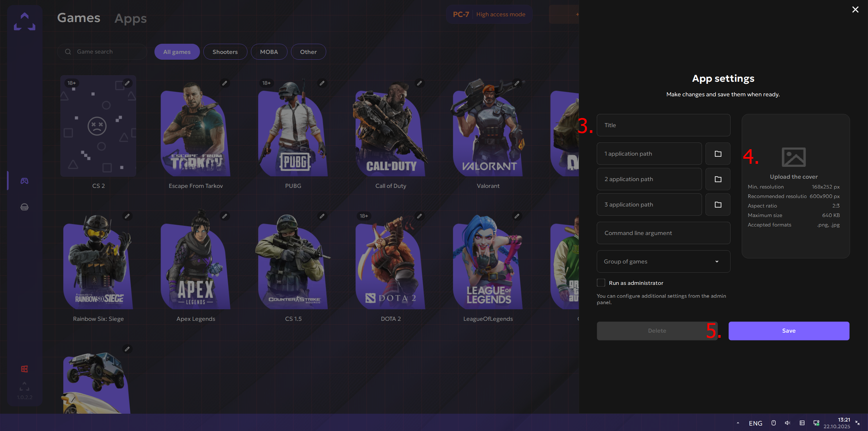Open edit settings for PUBG
The height and width of the screenshot is (431, 868).
(x=322, y=83)
